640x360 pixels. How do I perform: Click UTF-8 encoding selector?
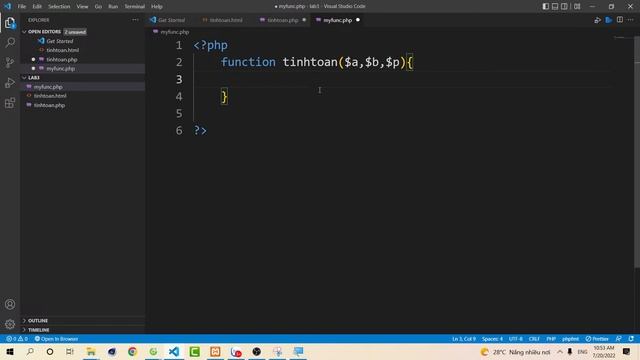[516, 339]
